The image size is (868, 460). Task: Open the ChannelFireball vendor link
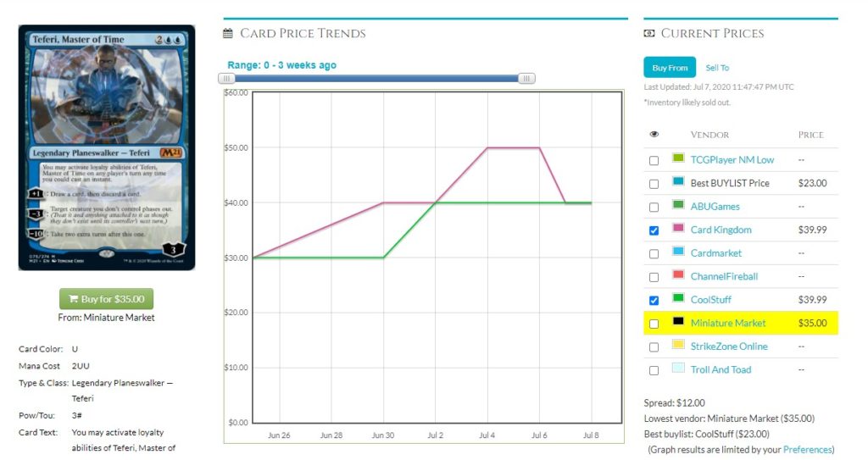pyautogui.click(x=724, y=276)
